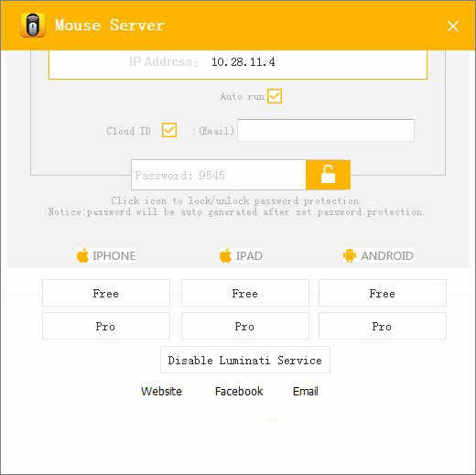Click the 'Auto run' label text

click(242, 97)
